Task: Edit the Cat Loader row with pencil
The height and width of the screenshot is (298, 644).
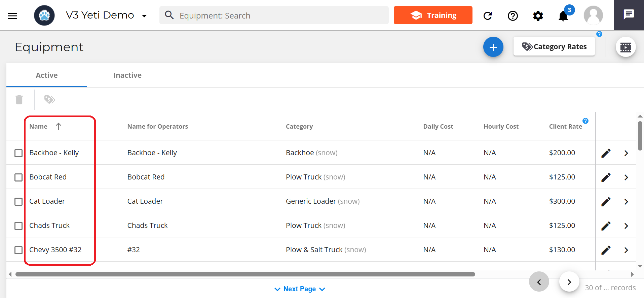Action: 606,201
